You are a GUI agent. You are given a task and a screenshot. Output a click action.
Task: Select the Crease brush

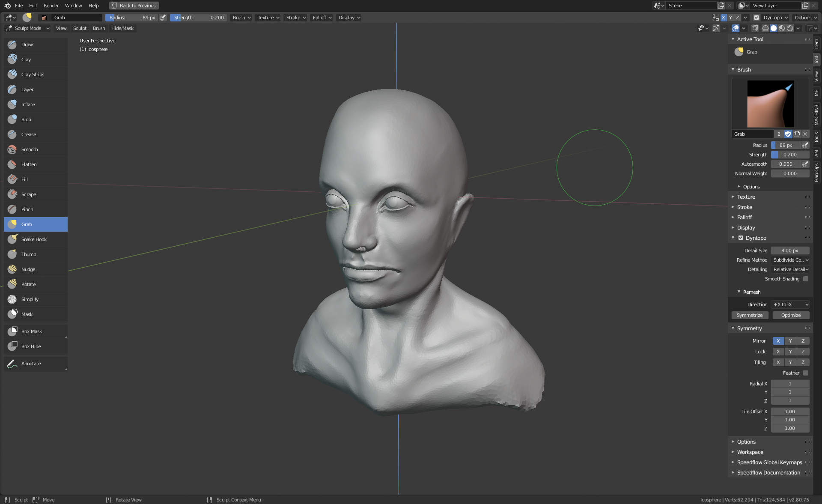tap(29, 134)
